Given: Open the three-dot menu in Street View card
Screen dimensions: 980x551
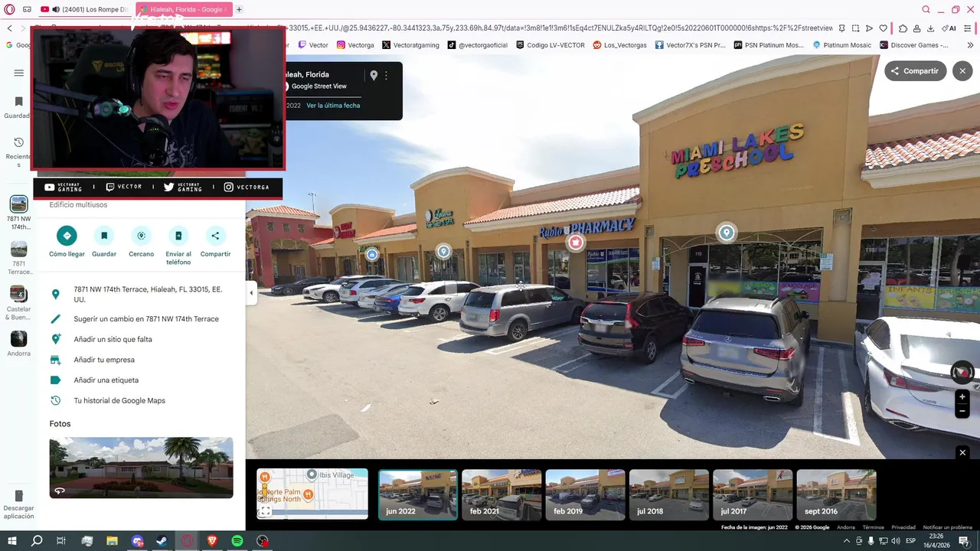Looking at the screenshot, I should click(386, 75).
